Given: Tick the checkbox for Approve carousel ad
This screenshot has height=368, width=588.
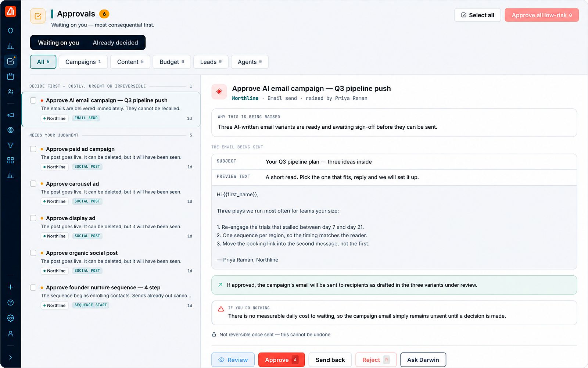Looking at the screenshot, I should pyautogui.click(x=33, y=183).
